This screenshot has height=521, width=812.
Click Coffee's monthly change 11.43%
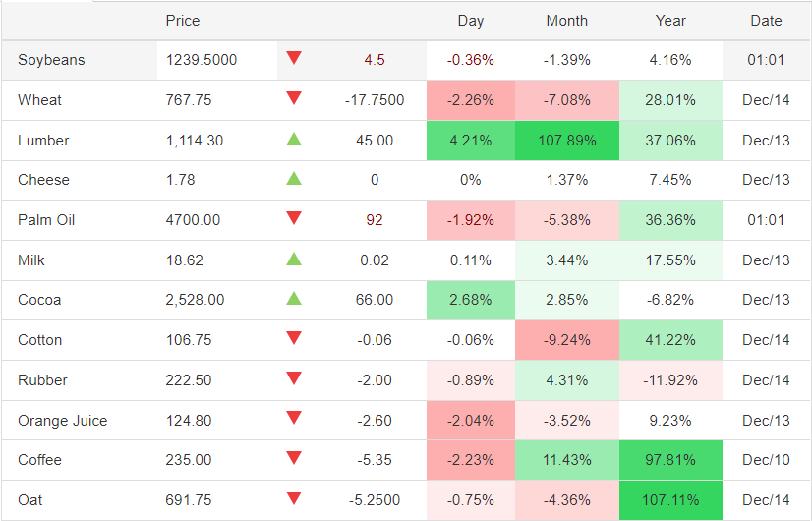pos(567,460)
